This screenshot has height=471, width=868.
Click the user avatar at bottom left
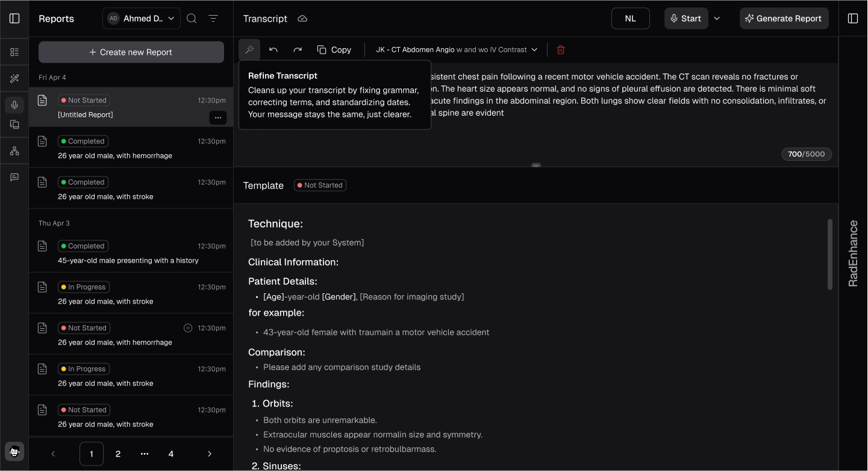14,452
